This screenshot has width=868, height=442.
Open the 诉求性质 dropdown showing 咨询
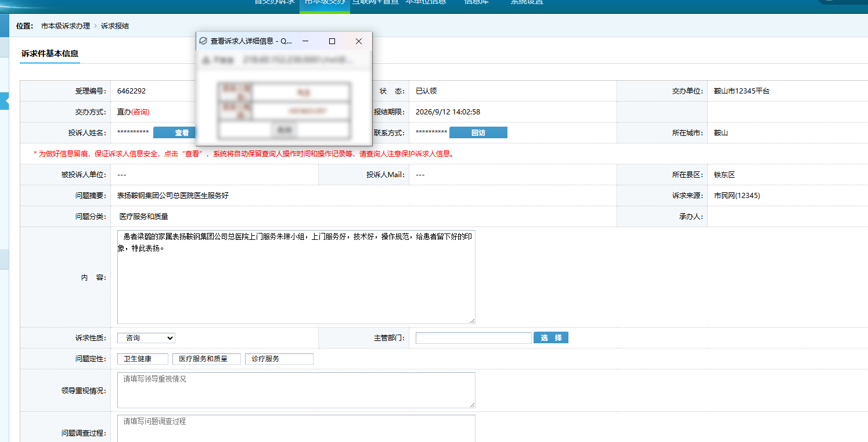pos(146,338)
